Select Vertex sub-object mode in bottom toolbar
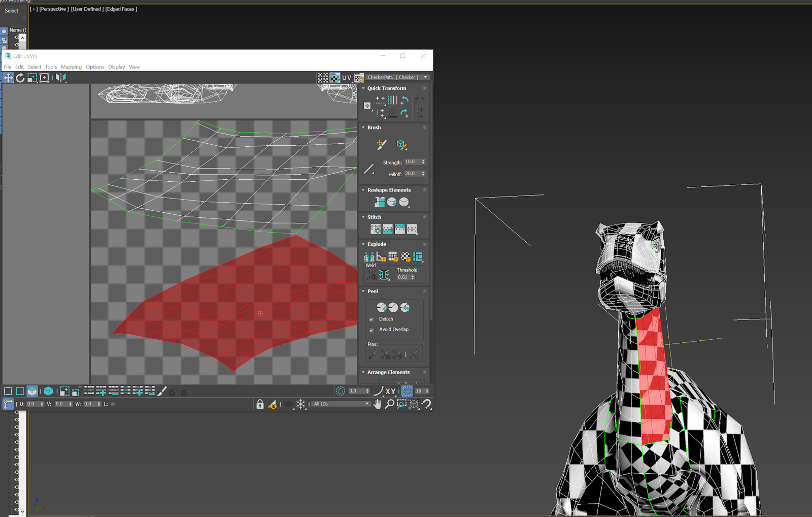Screen dimensions: 812x517 tap(8, 391)
